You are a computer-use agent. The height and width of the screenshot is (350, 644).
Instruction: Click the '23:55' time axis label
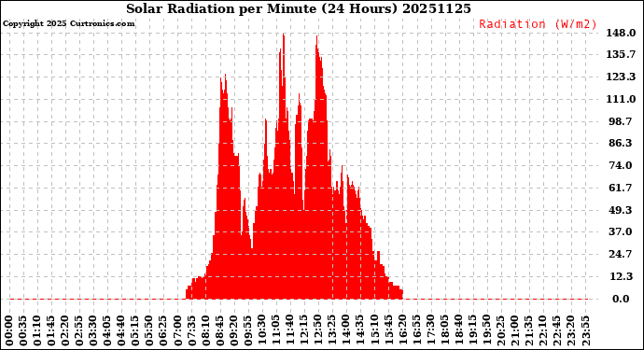tap(585, 331)
